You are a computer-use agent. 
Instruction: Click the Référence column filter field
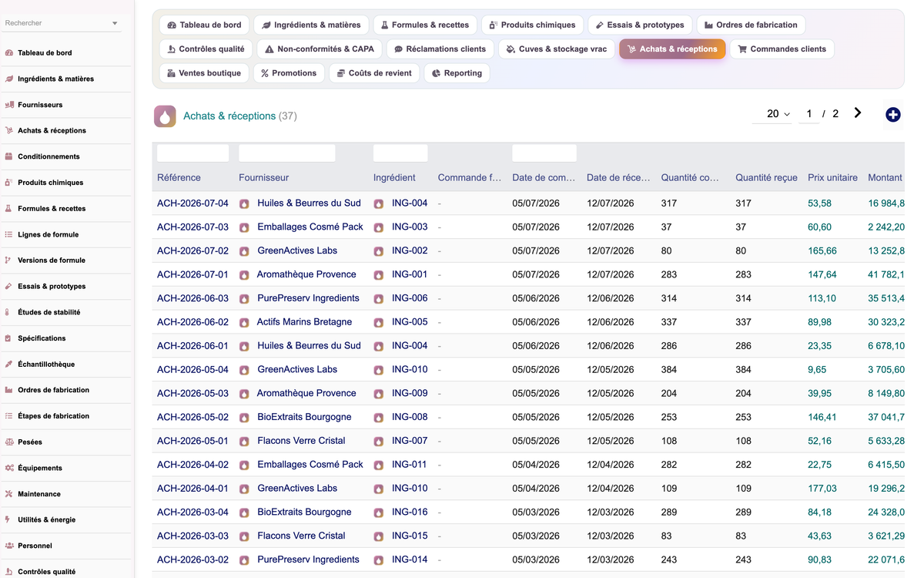pyautogui.click(x=192, y=153)
